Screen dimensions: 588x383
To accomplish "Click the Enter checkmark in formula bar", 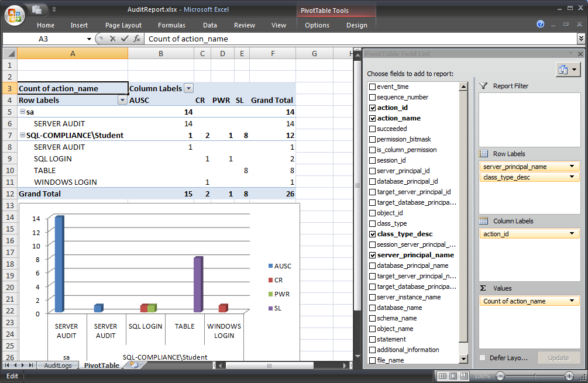I will pos(125,39).
